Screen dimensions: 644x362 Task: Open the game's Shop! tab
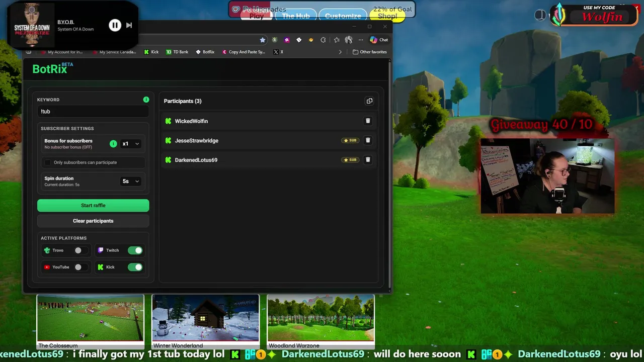pyautogui.click(x=387, y=16)
